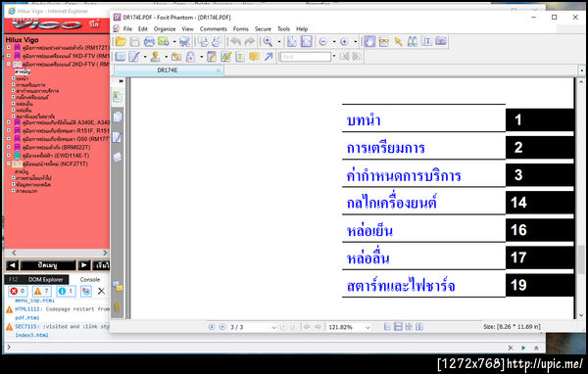Click the padlock Security icon
Screen dimensions: 588x374
tap(190, 57)
